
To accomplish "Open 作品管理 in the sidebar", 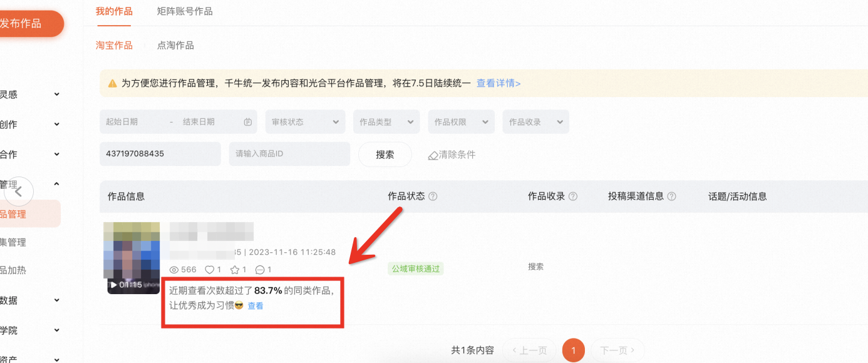I will (x=30, y=214).
